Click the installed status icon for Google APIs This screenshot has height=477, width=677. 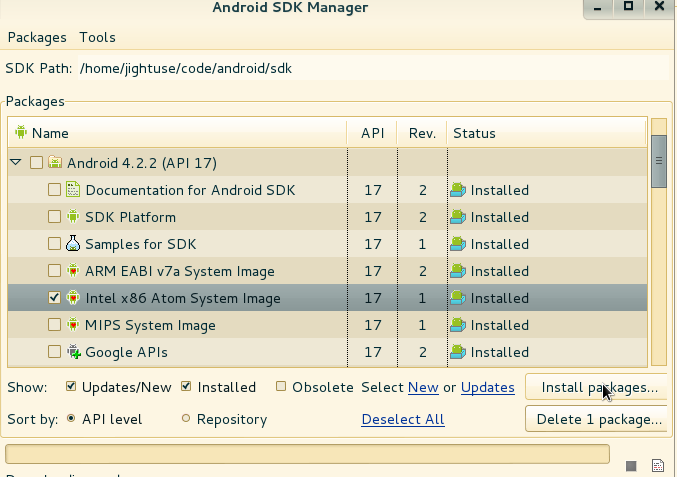pyautogui.click(x=458, y=352)
